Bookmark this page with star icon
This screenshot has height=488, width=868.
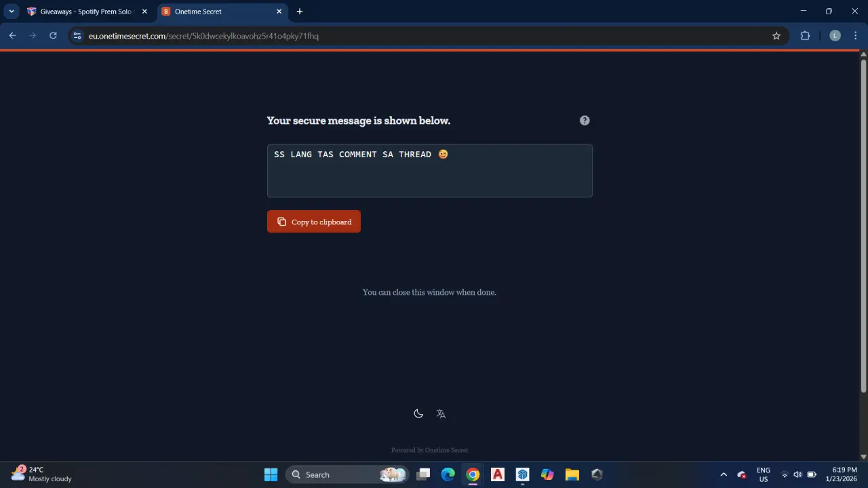(776, 36)
